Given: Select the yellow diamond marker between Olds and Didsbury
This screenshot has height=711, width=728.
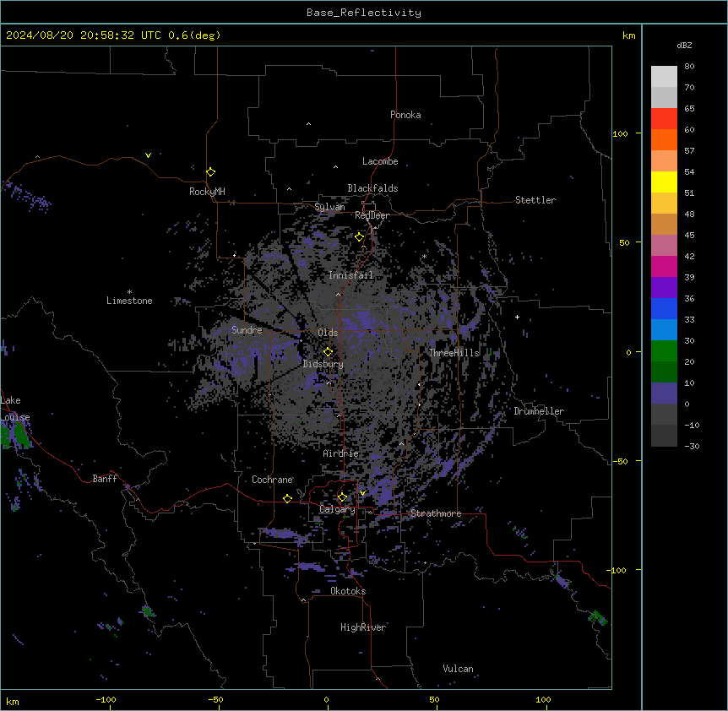Looking at the screenshot, I should coord(329,352).
